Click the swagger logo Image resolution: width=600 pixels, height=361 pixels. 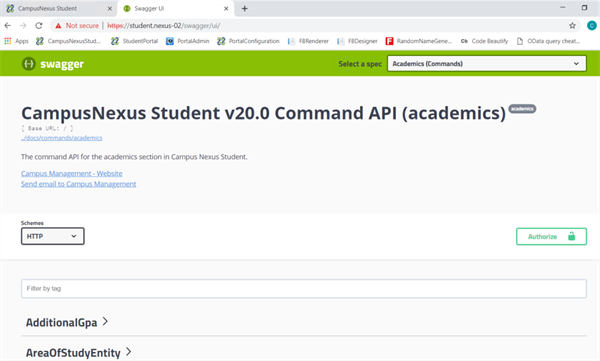(x=53, y=64)
